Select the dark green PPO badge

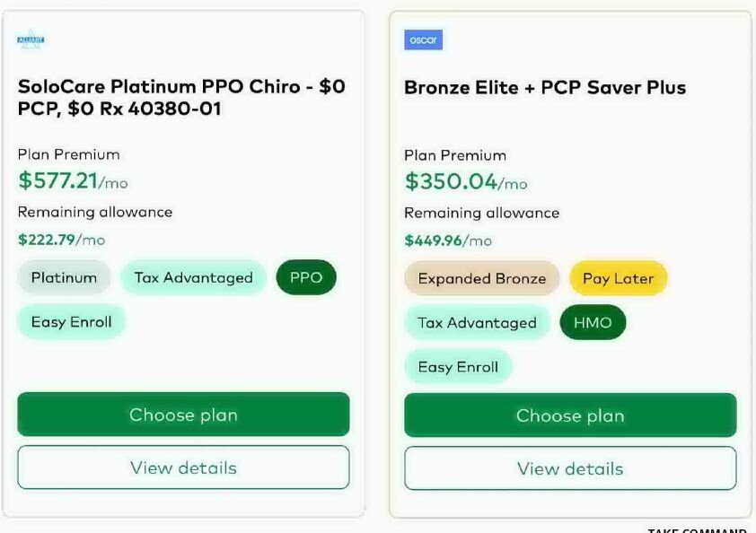[306, 278]
